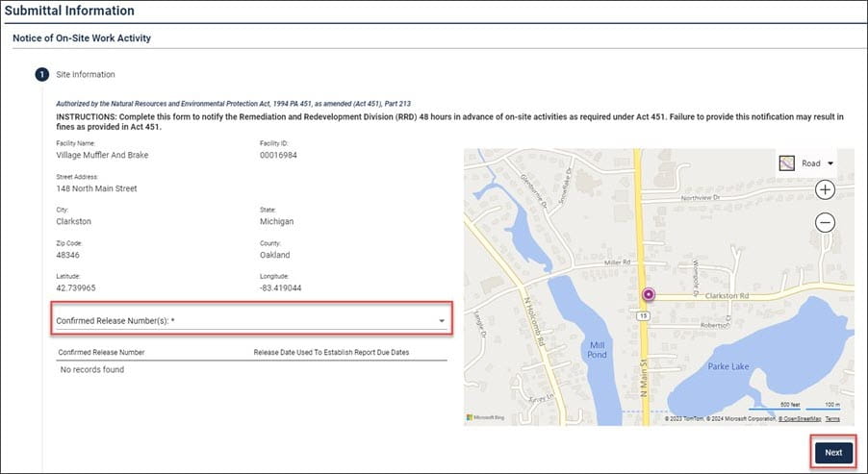The width and height of the screenshot is (868, 474).
Task: Click the Notice of On-Site Work Activity heading
Action: click(82, 38)
